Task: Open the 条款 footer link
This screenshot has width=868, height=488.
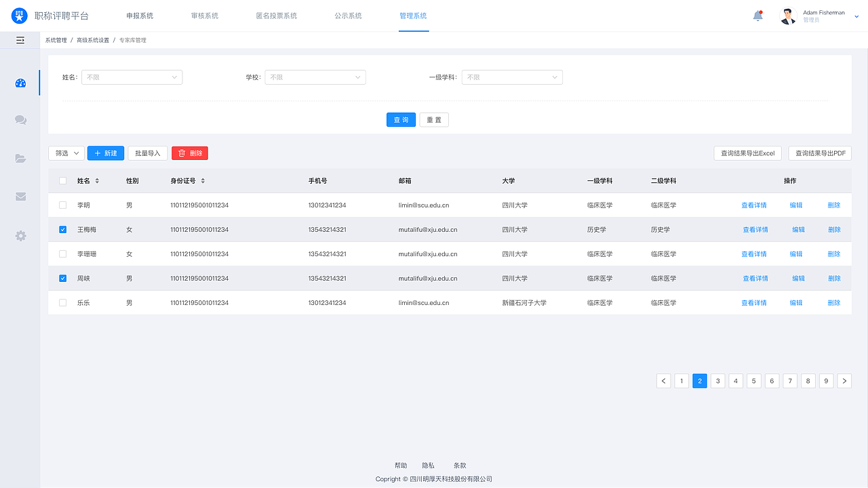Action: (460, 466)
